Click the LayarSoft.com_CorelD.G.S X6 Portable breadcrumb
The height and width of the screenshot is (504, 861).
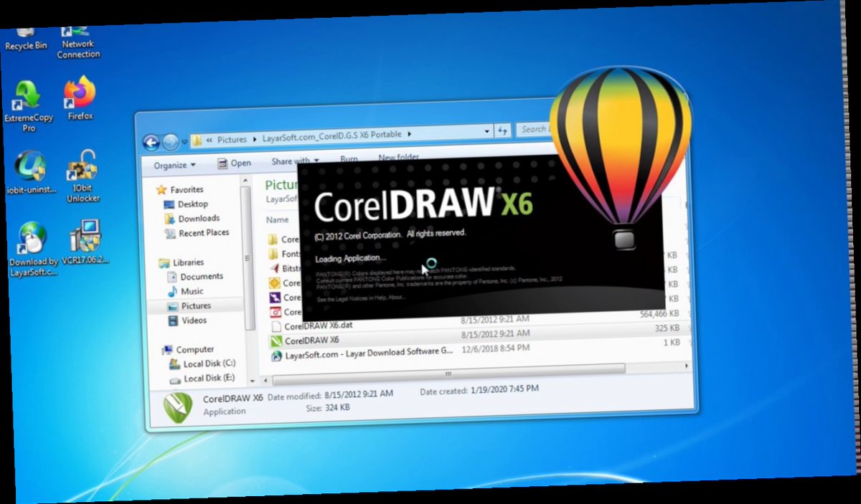(332, 135)
